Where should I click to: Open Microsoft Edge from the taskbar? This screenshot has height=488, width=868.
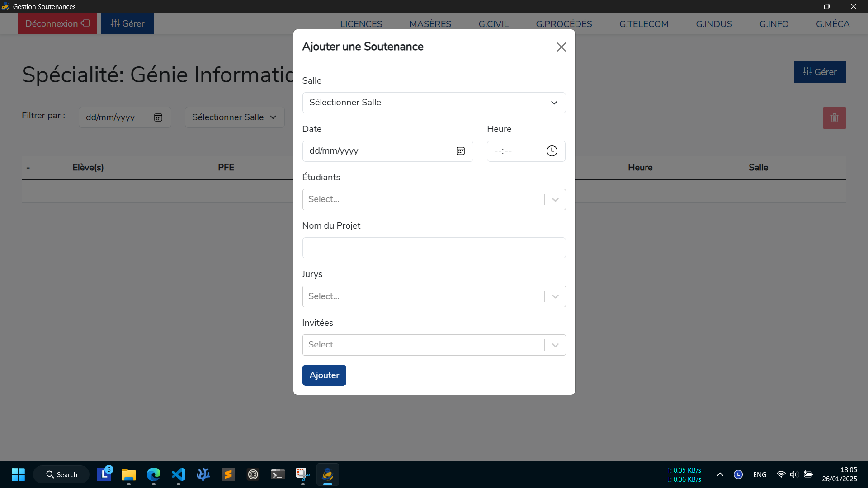(x=154, y=474)
